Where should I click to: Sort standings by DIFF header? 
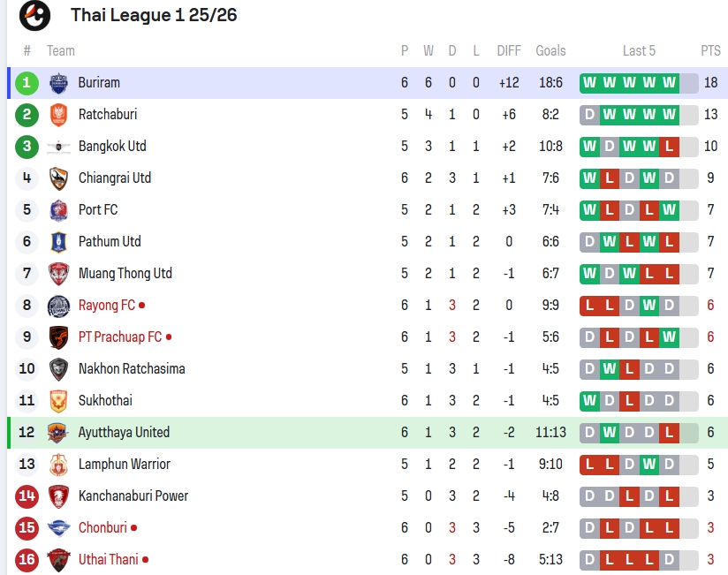[x=509, y=50]
